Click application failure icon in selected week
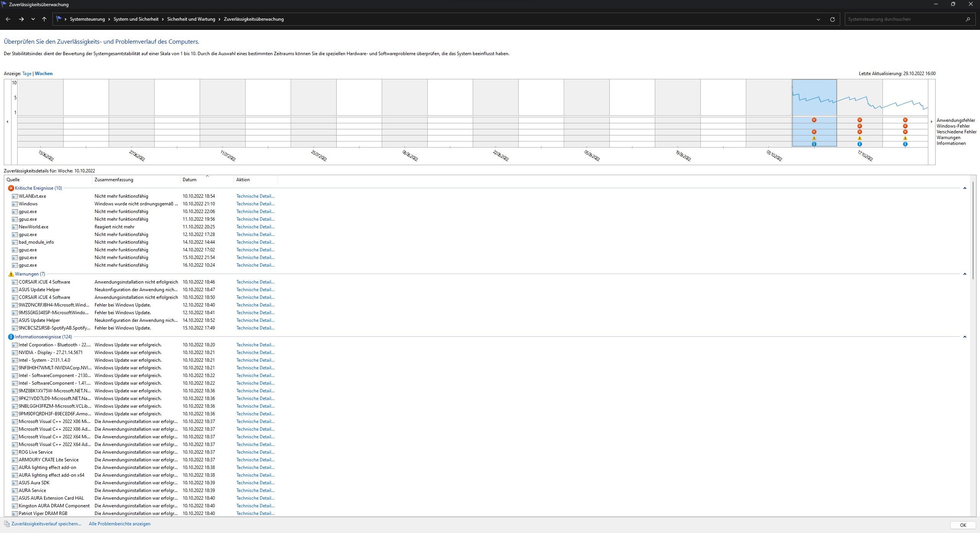 point(814,120)
